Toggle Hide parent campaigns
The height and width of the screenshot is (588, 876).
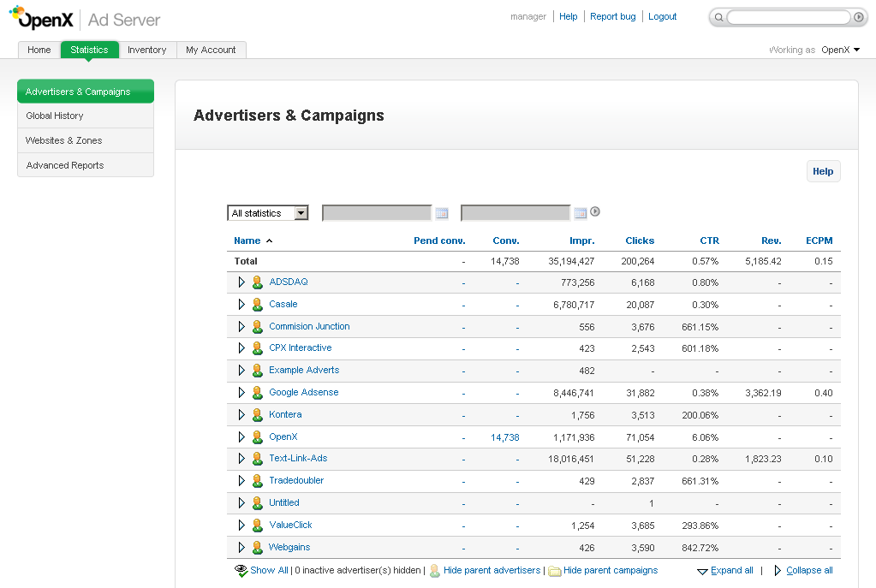point(610,570)
